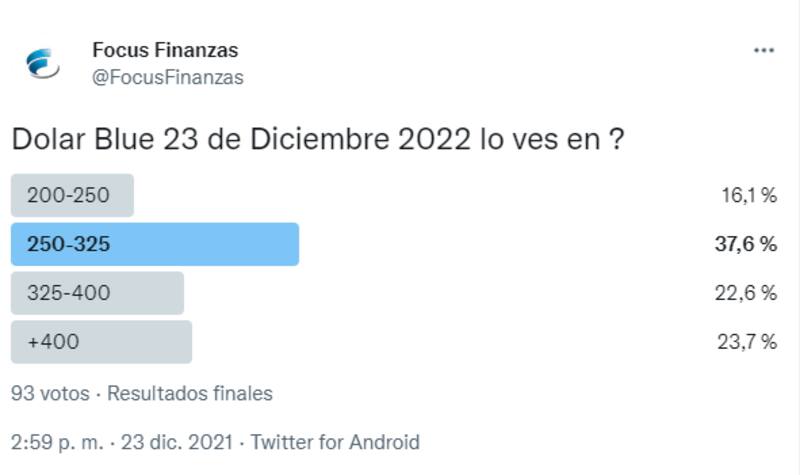Click the Focus Finanzas profile logo
Viewport: 800px width, 475px height.
(x=43, y=63)
